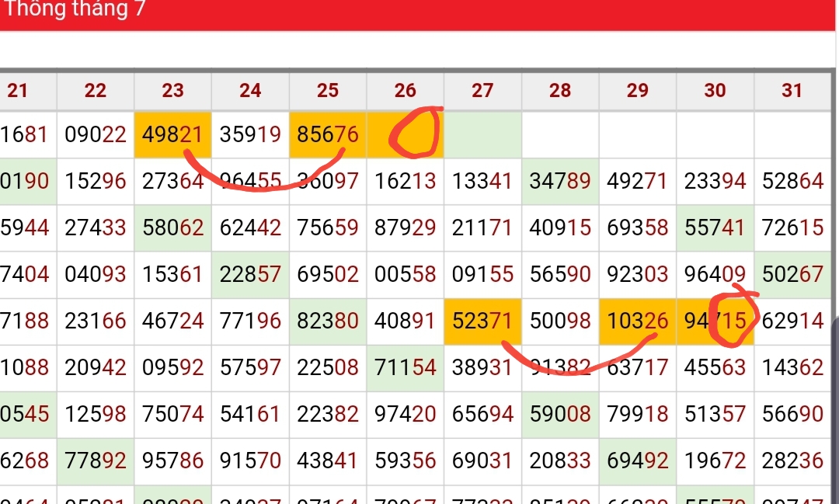This screenshot has height=504, width=839.
Task: Click the green cell 69492
Action: click(638, 461)
